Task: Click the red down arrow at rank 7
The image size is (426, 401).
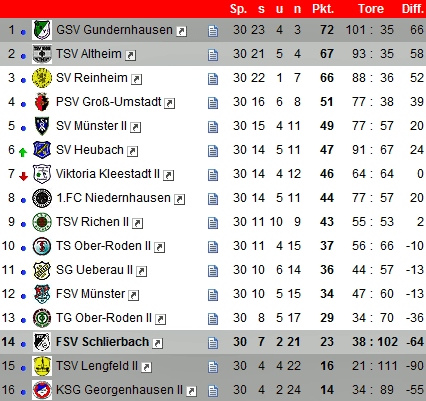Action: (23, 176)
